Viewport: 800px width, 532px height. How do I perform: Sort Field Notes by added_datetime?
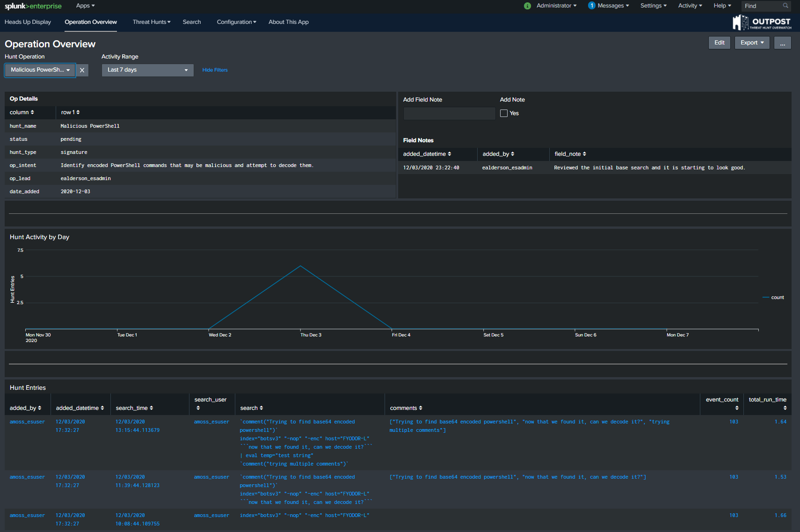[427, 154]
